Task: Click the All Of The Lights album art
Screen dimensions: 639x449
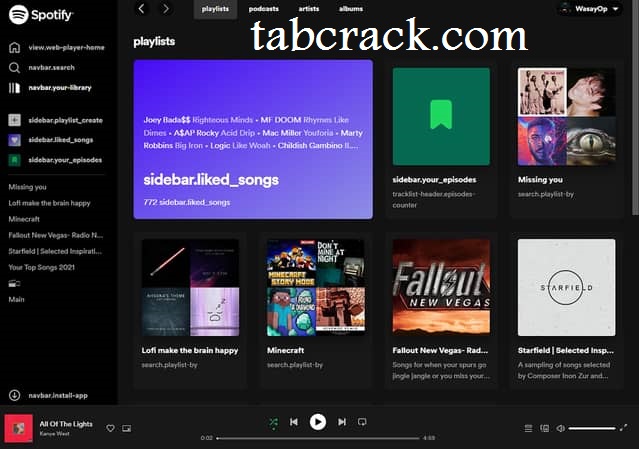Action: pos(19,428)
